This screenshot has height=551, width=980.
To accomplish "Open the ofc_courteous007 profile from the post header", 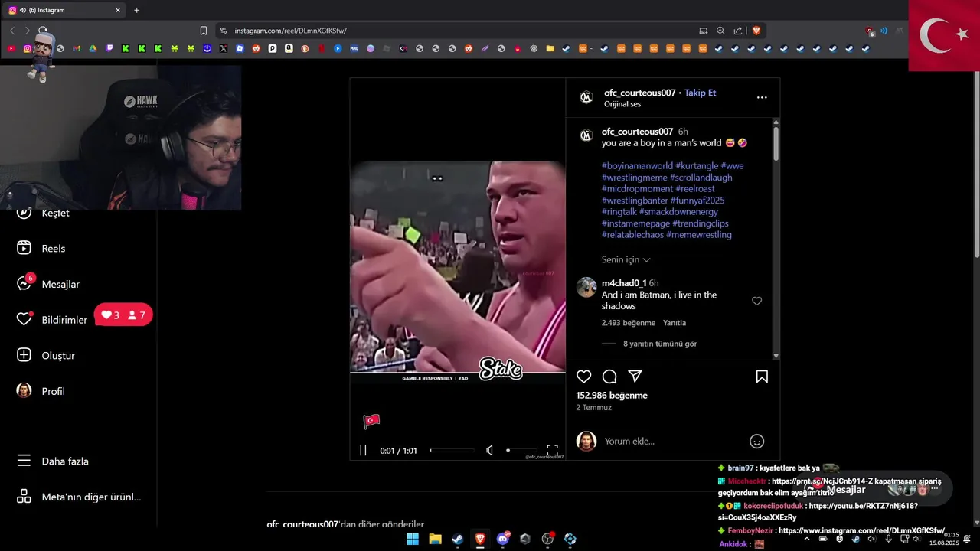I will (x=639, y=93).
